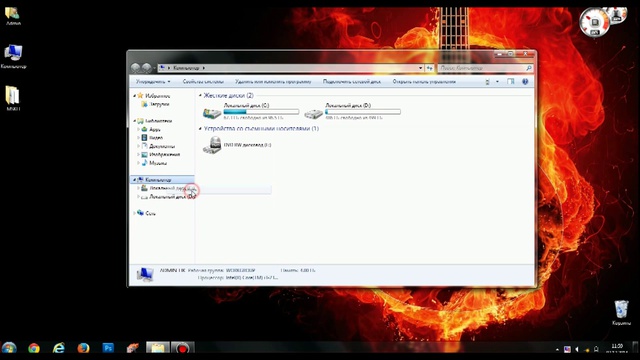Viewport: 640px width, 360px height.
Task: Click the CPU meter desktop gadget
Action: (x=594, y=22)
